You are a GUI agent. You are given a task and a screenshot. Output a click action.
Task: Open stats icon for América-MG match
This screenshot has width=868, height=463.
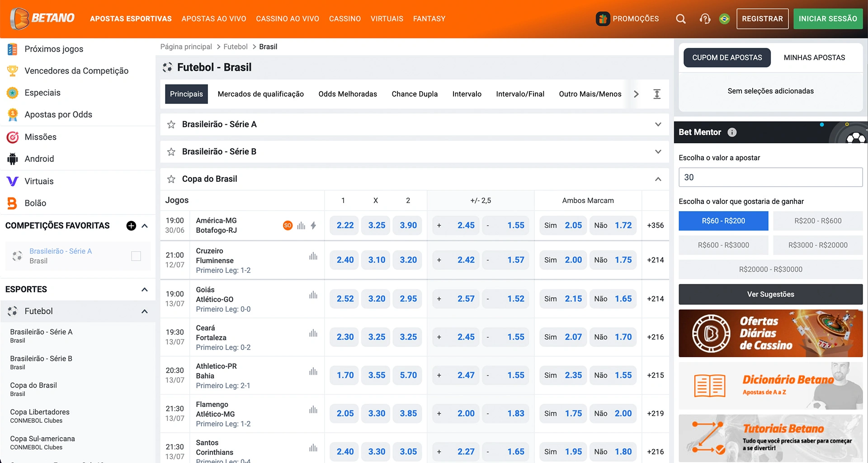coord(301,225)
